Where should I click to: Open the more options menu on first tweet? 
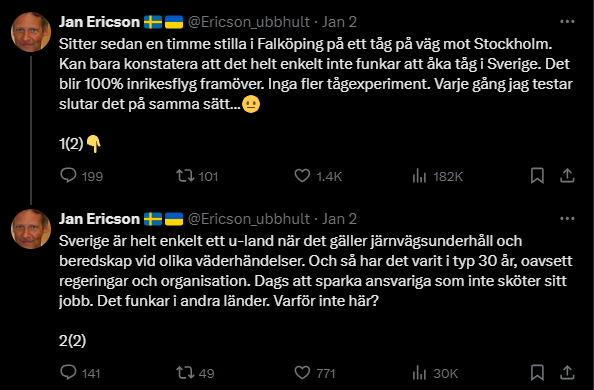coord(567,22)
